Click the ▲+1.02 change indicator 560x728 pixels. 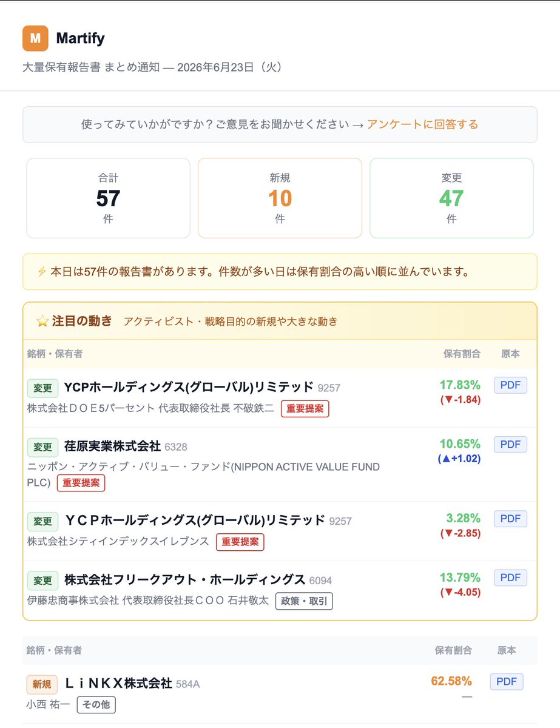click(x=459, y=459)
